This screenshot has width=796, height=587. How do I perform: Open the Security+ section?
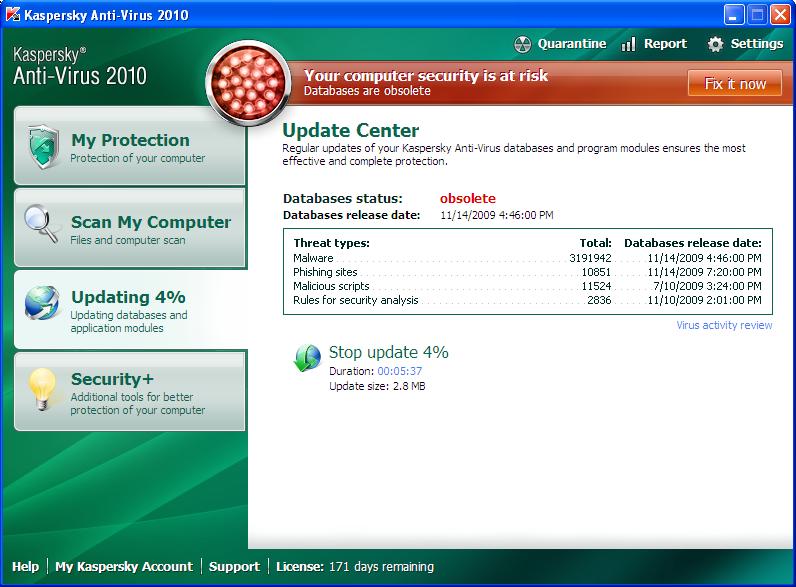[x=130, y=392]
